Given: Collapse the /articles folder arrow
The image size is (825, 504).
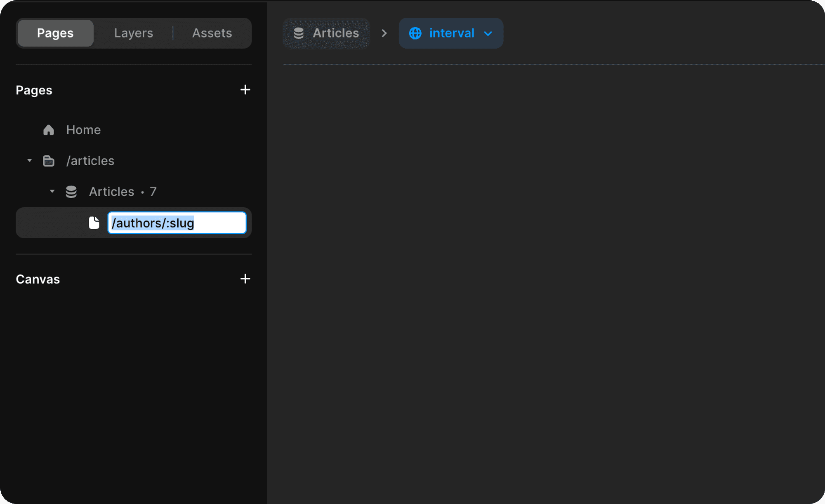Looking at the screenshot, I should coord(29,160).
